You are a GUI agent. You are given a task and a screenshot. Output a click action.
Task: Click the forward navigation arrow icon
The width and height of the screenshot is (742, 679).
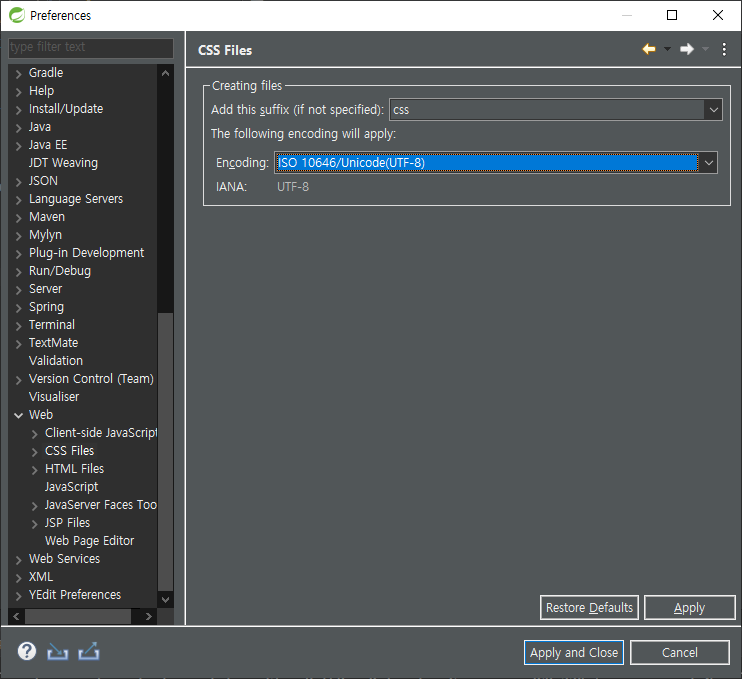[687, 49]
